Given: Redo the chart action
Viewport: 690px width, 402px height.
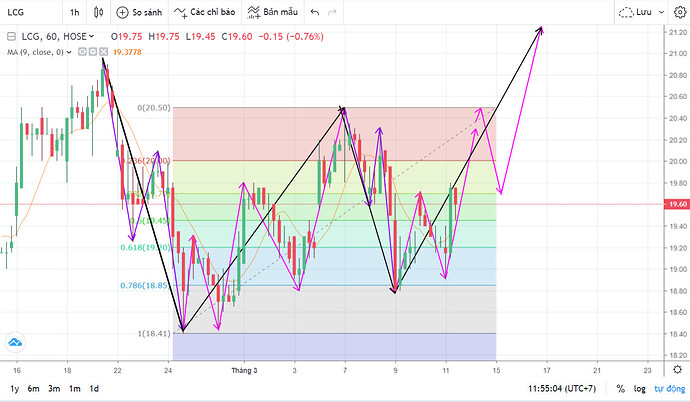Looking at the screenshot, I should pos(332,12).
